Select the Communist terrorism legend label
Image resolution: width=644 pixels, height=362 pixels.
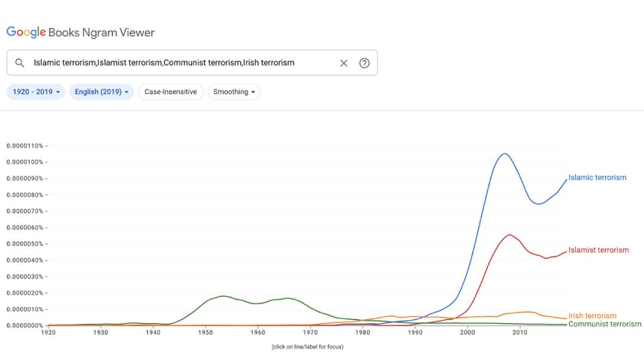coord(604,324)
